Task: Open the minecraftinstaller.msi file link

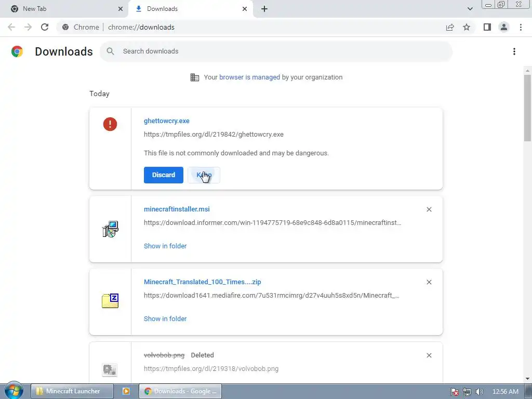Action: tap(177, 209)
